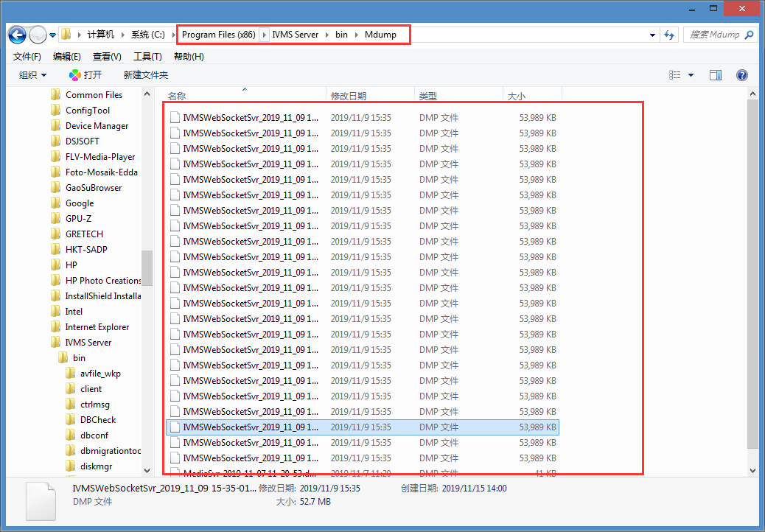Click the highlighted IVMSWebSocketSvr DMP file
765x532 pixels.
pos(363,427)
